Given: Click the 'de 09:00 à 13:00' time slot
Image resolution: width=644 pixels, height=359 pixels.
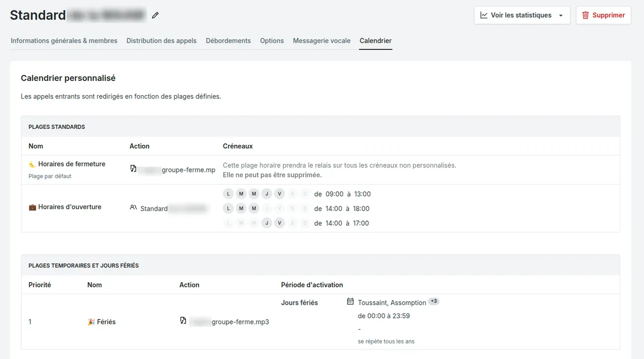Looking at the screenshot, I should tap(342, 194).
